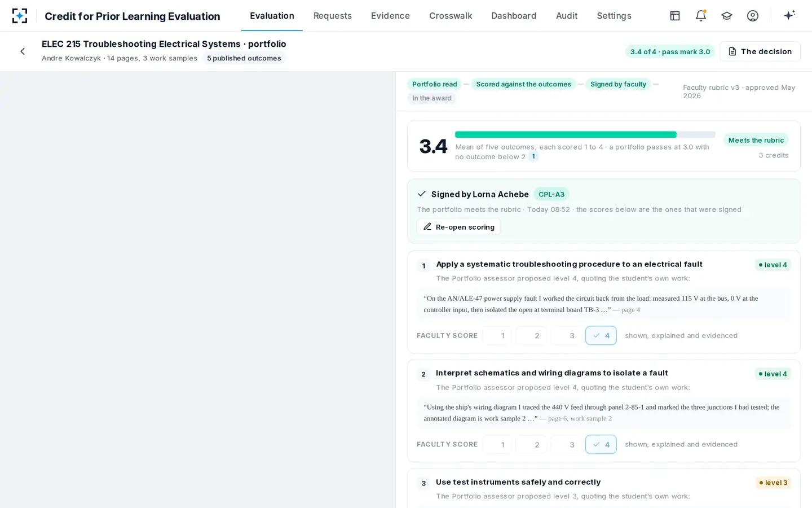Select score 4 for outcome 2
This screenshot has width=812, height=508.
pyautogui.click(x=601, y=444)
